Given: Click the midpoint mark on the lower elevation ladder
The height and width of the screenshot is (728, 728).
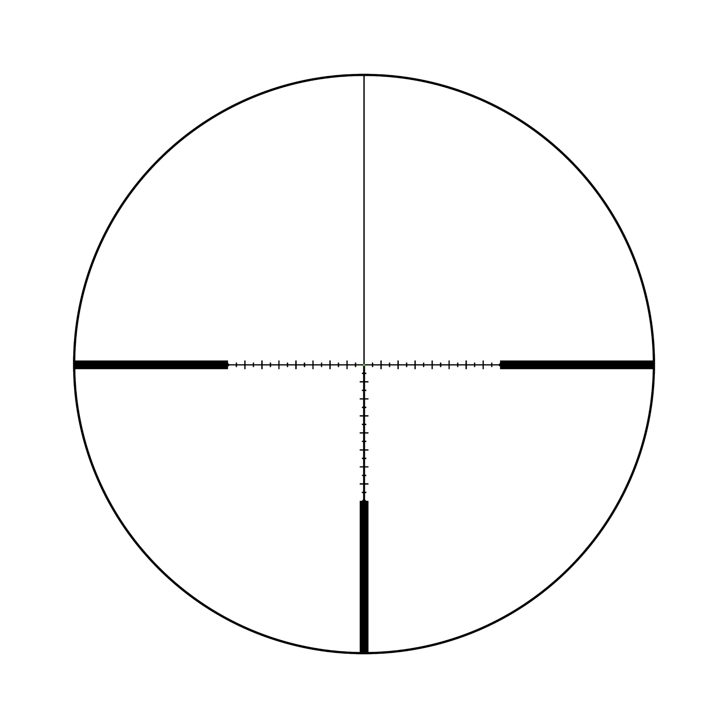Looking at the screenshot, I should pyautogui.click(x=364, y=433).
